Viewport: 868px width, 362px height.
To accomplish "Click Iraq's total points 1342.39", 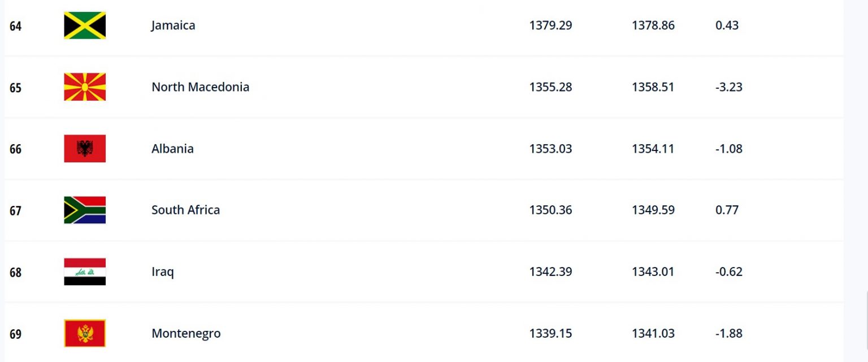I will (550, 271).
